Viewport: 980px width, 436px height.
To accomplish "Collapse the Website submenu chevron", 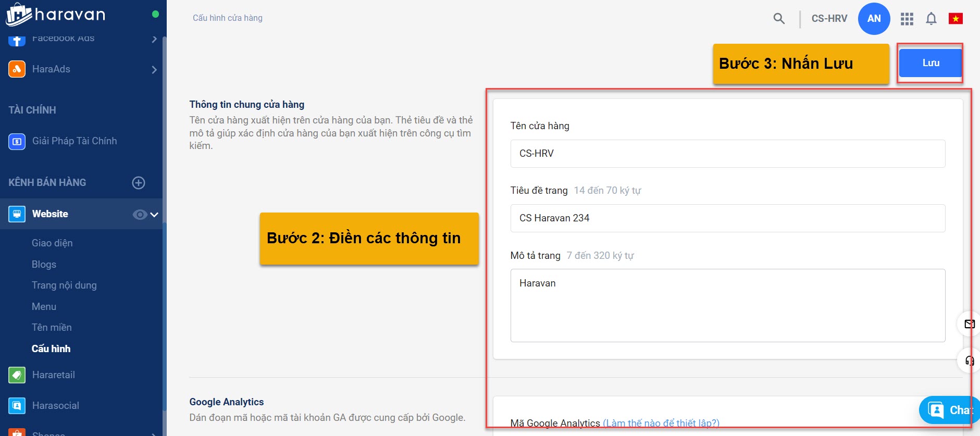I will point(154,214).
